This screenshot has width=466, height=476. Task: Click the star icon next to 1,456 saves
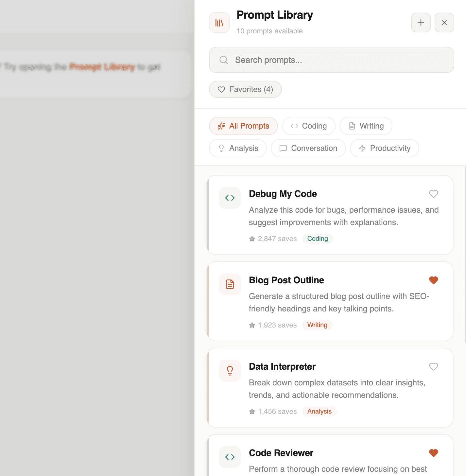(x=252, y=412)
